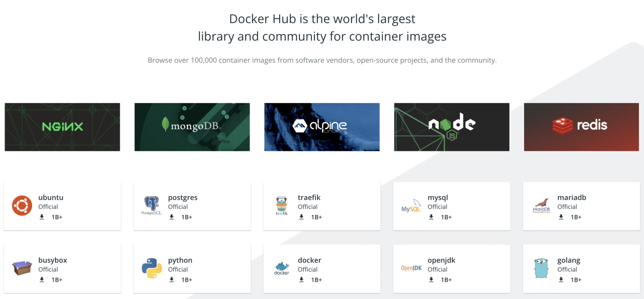
Task: Click the PostgreSQL elephant logo
Action: pyautogui.click(x=152, y=206)
